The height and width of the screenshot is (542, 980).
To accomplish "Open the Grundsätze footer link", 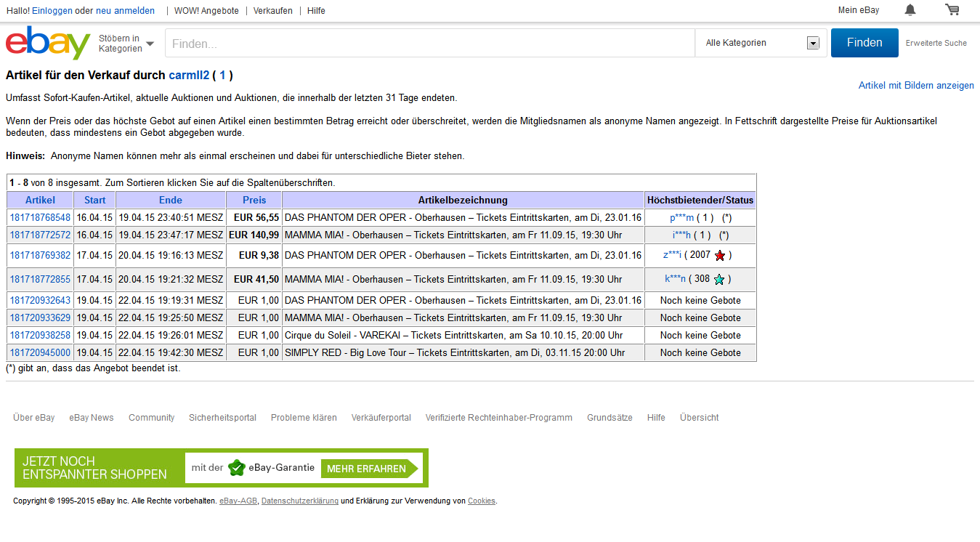I will click(610, 418).
